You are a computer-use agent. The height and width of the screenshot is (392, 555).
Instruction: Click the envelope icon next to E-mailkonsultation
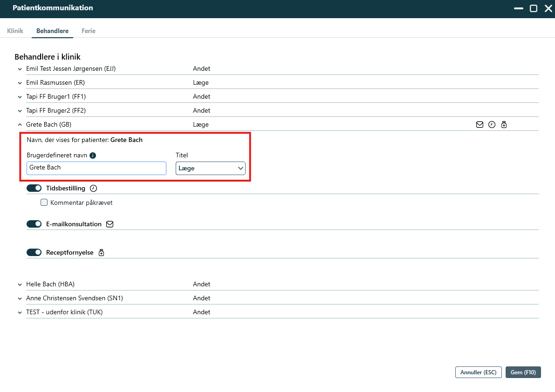tap(110, 224)
